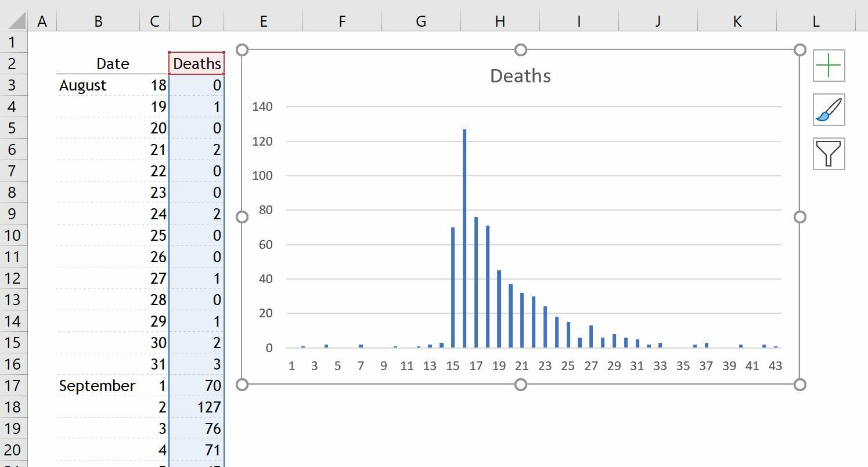Click the Date header cell
This screenshot has height=467, width=868.
113,64
